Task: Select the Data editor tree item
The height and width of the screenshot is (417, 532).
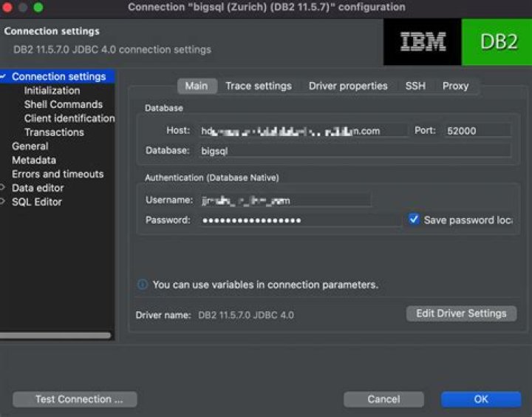Action: coord(38,188)
